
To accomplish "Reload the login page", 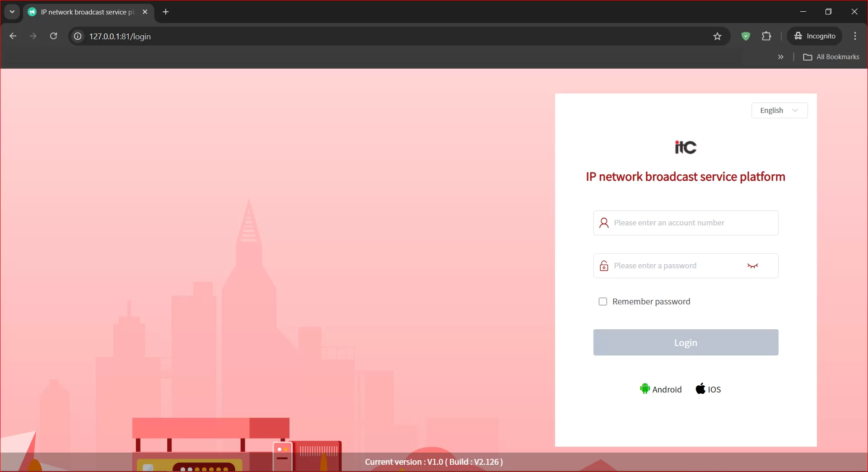I will [53, 36].
